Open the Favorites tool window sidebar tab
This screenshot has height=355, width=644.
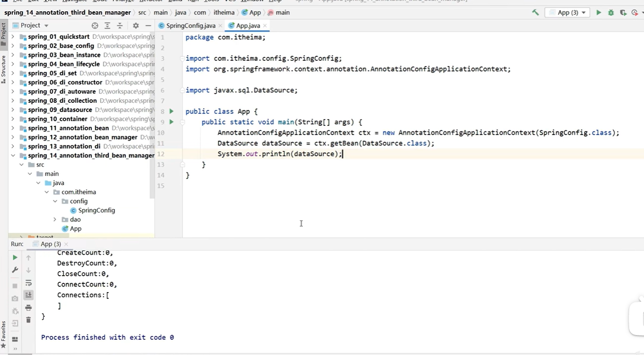point(4,335)
